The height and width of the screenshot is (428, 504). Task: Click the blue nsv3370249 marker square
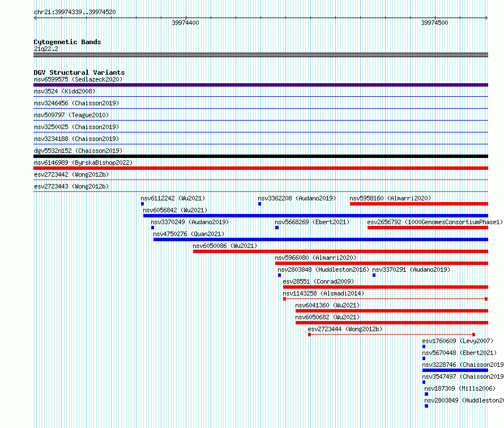153,228
